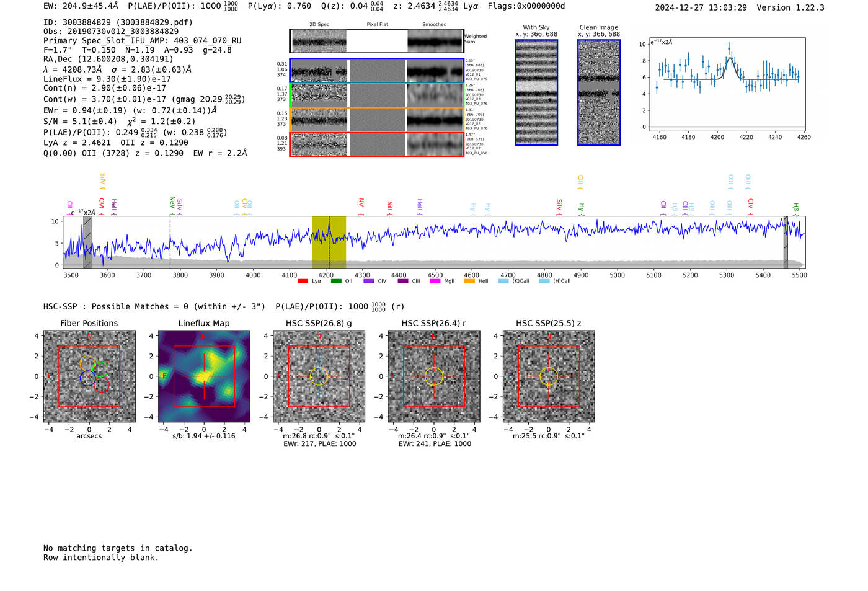This screenshot has height=591, width=868.
Task: Select the Primary Spec_Slot_IFU_AMP line
Action: (143, 41)
